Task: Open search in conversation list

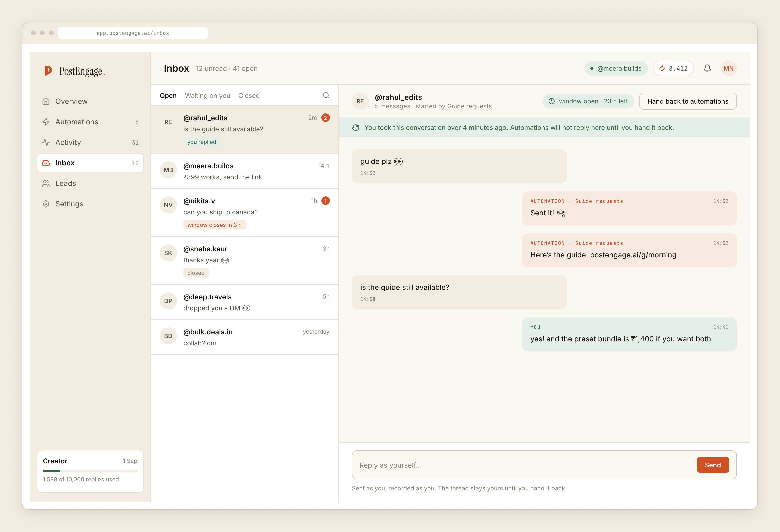Action: pos(326,96)
